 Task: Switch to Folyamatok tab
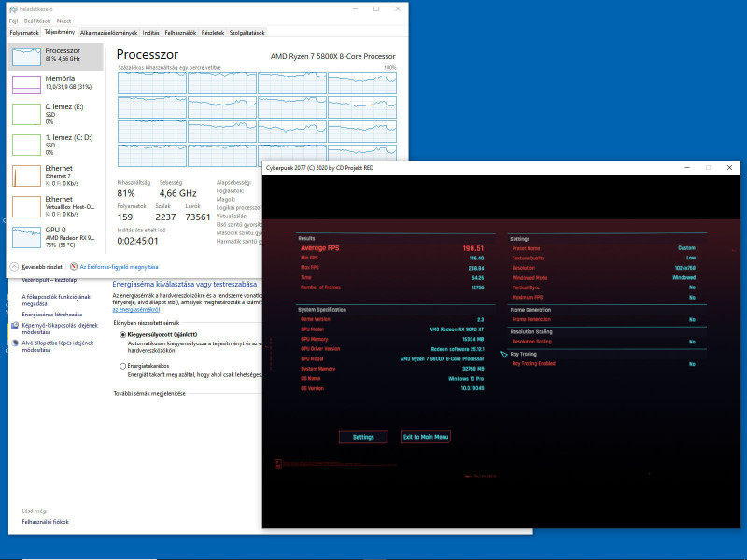click(x=24, y=33)
